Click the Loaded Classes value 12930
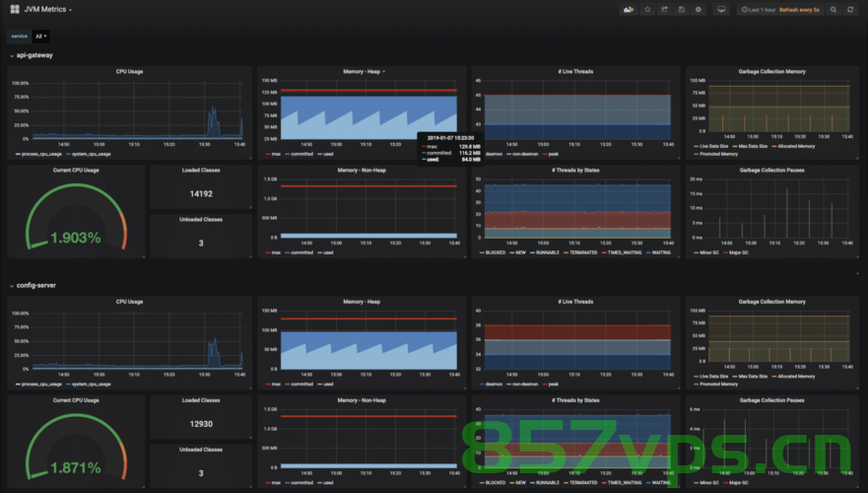This screenshot has width=868, height=493. point(201,424)
